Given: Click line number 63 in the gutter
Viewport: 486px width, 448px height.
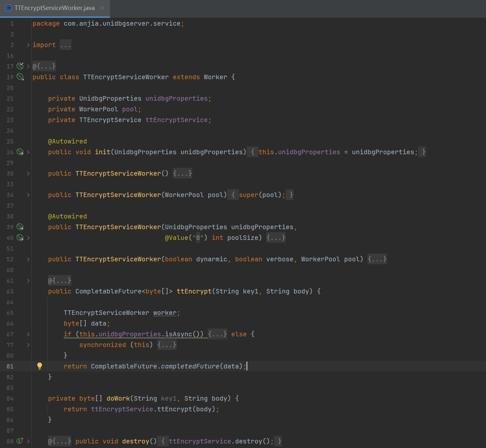Looking at the screenshot, I should pos(10,291).
